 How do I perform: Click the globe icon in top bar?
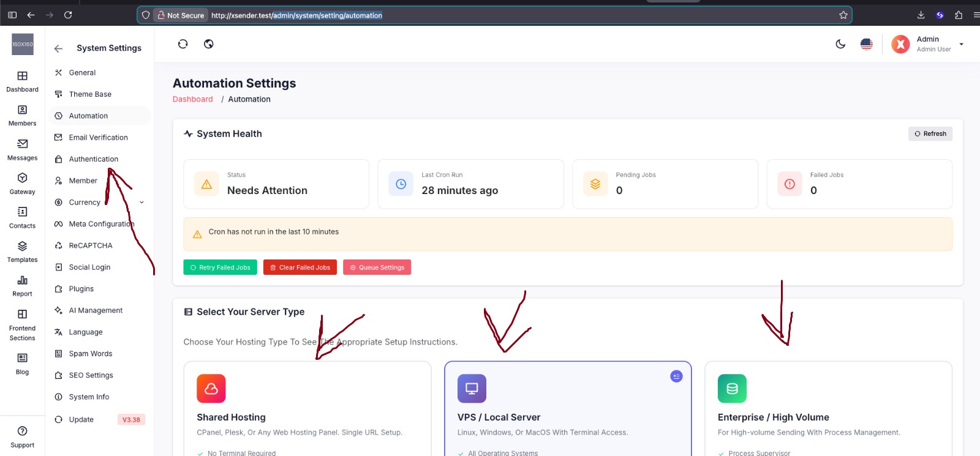[209, 44]
